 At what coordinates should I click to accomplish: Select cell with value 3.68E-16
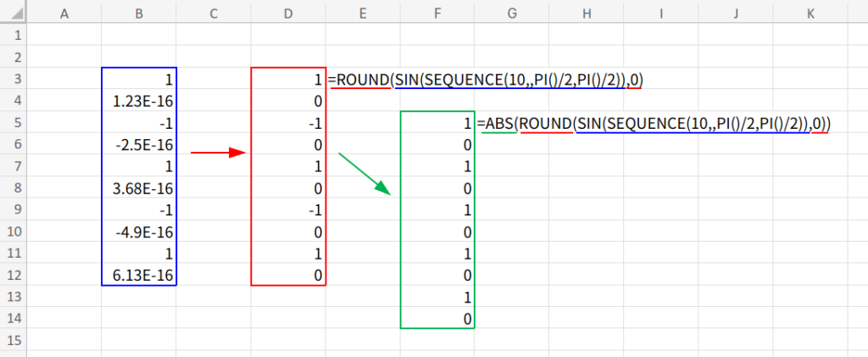[139, 188]
